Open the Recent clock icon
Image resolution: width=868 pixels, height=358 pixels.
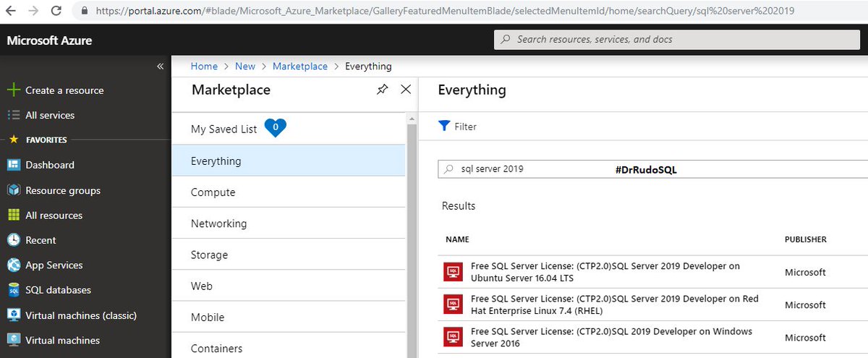click(x=13, y=240)
